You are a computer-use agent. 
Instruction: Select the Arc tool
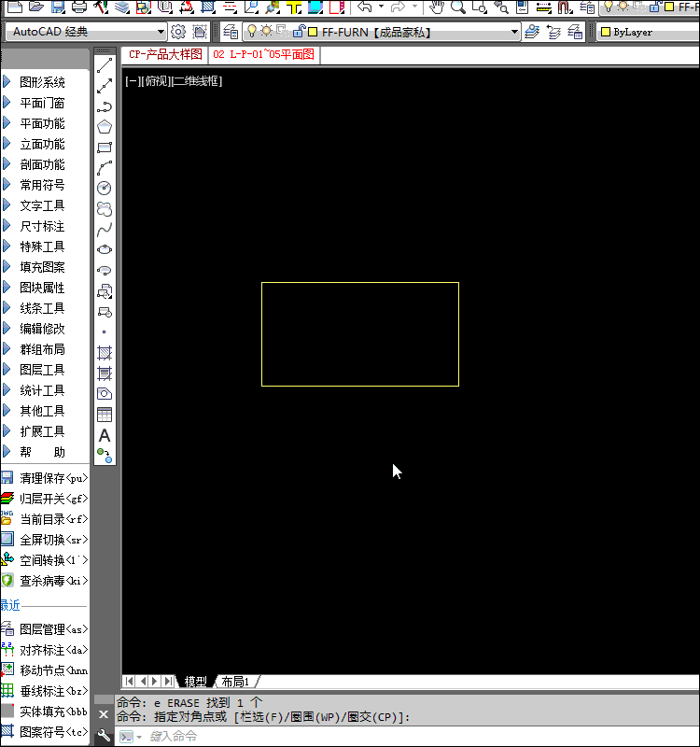click(105, 168)
